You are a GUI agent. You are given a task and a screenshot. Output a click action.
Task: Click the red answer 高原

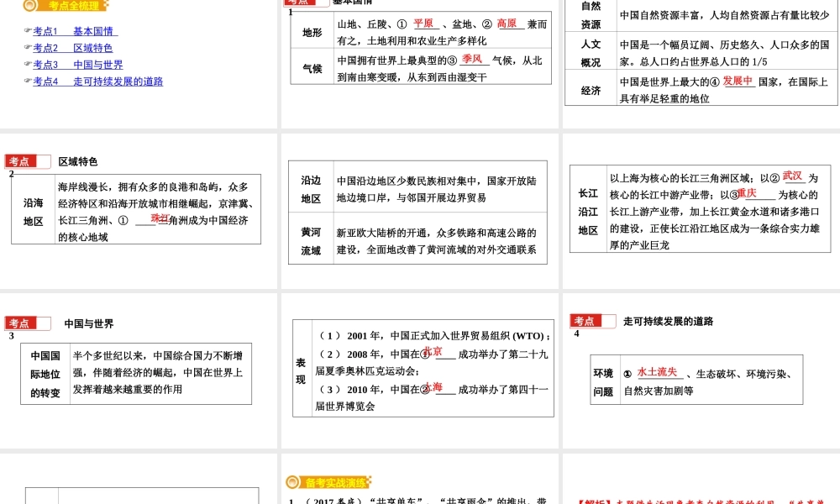point(507,24)
